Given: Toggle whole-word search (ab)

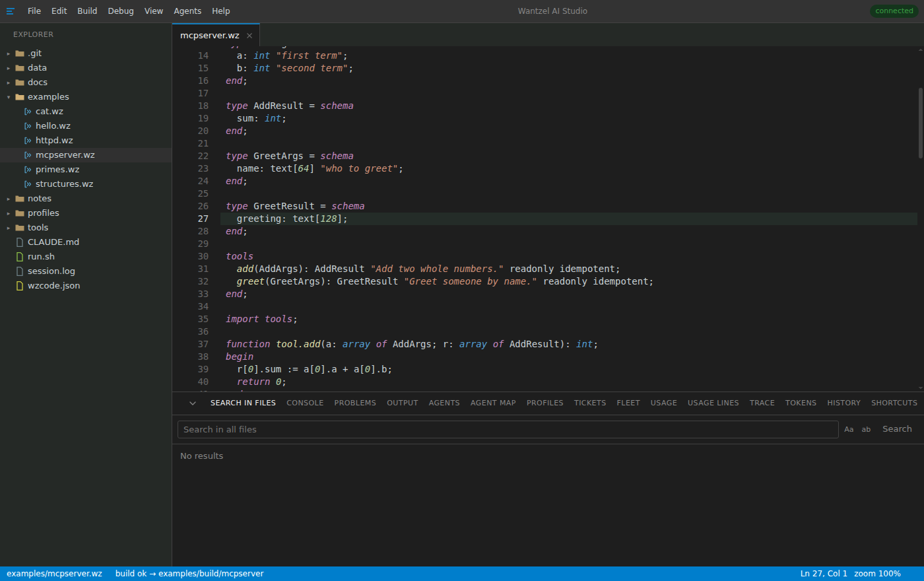Looking at the screenshot, I should click(866, 430).
